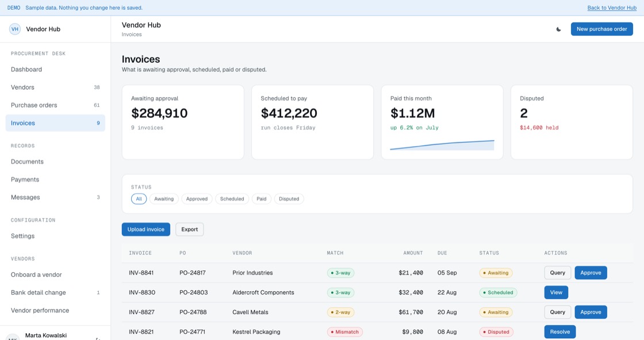The image size is (644, 340).
Task: Choose Onboard a vendor in the sidebar
Action: pos(55,274)
